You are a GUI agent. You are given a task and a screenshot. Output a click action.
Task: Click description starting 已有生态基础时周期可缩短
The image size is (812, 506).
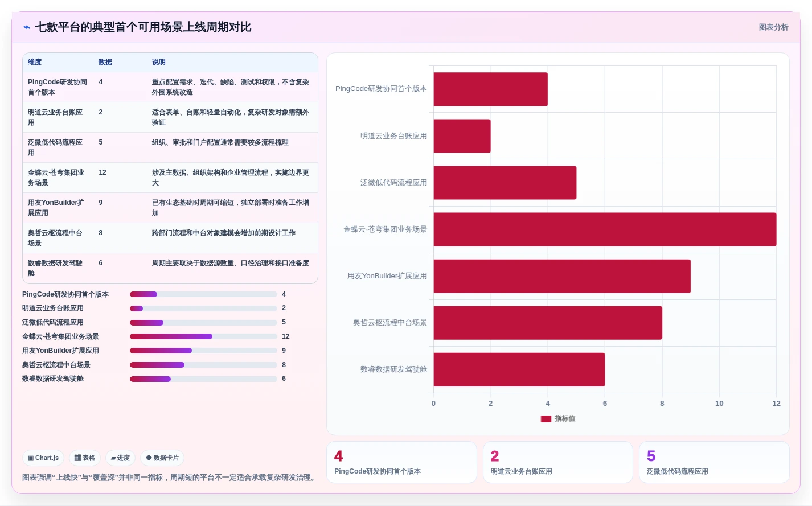tap(230, 208)
